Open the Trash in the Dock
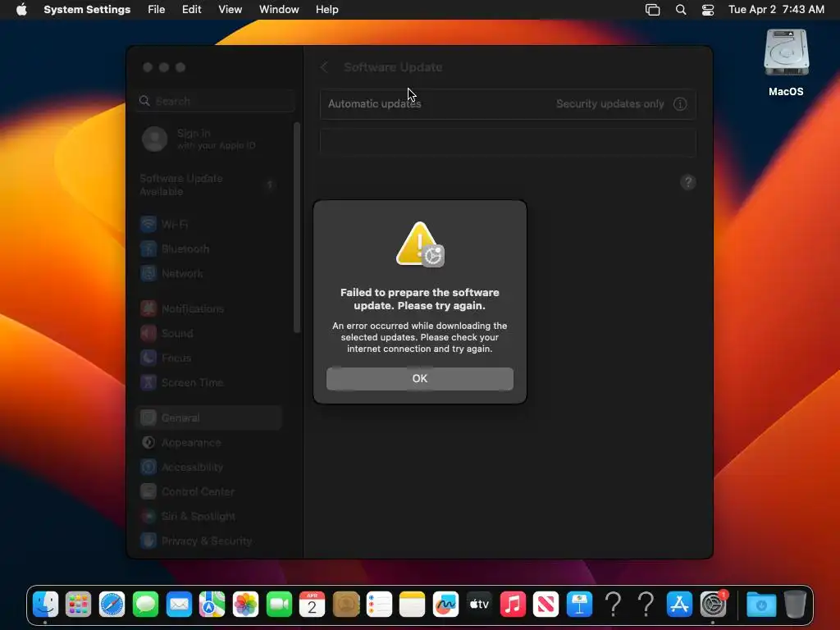 pyautogui.click(x=795, y=605)
